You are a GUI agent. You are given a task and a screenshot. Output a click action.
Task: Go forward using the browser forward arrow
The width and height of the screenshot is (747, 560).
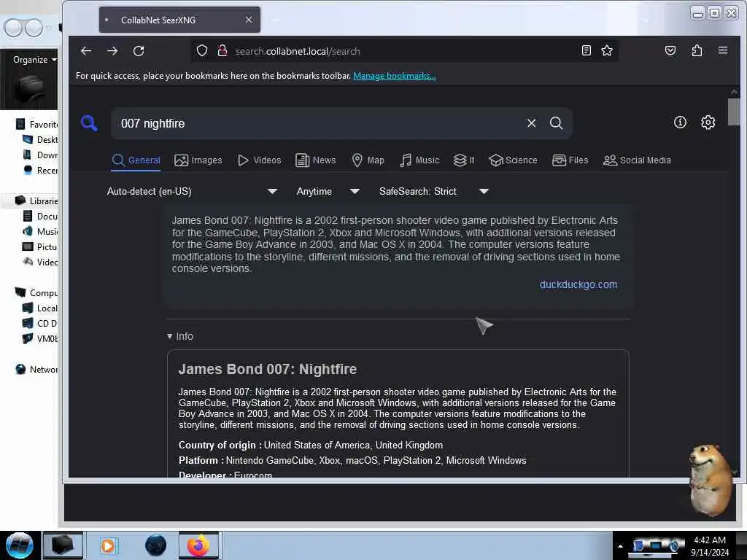pos(112,51)
